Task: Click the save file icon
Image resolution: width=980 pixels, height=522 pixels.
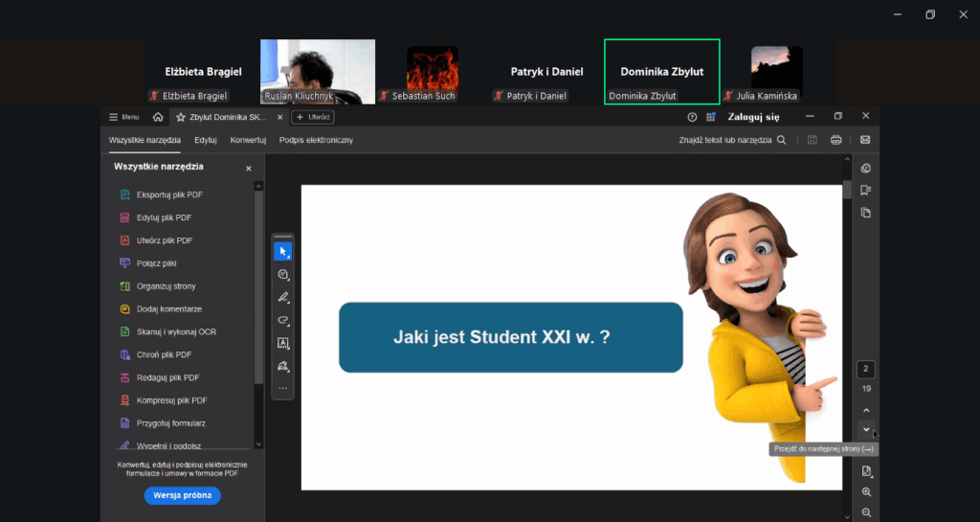Action: click(x=813, y=140)
